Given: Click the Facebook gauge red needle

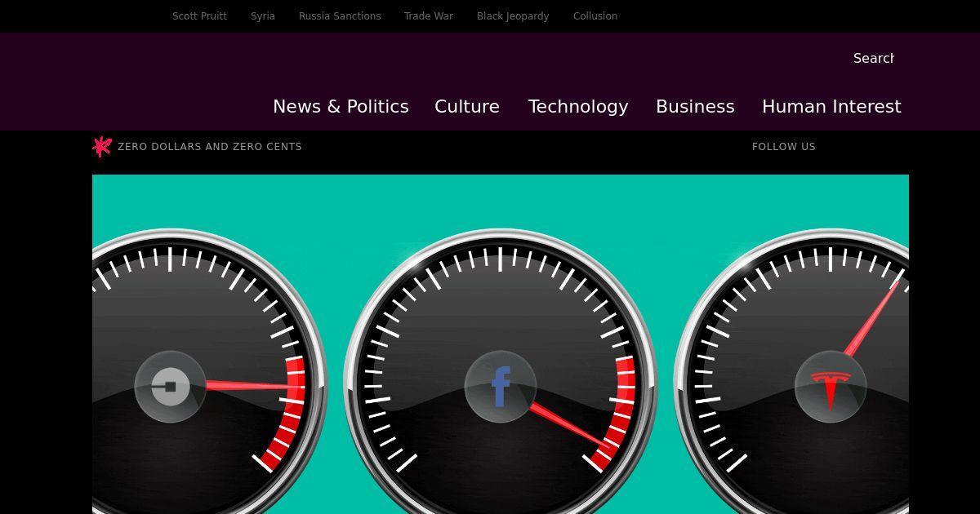Looking at the screenshot, I should point(572,424).
